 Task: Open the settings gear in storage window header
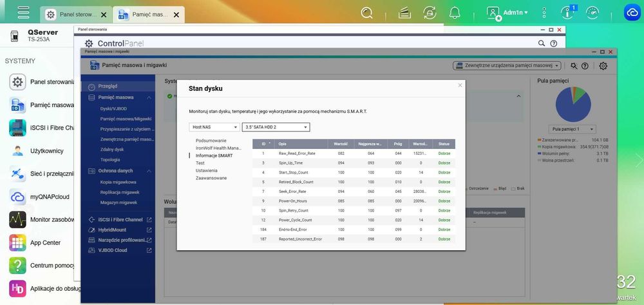tap(603, 66)
